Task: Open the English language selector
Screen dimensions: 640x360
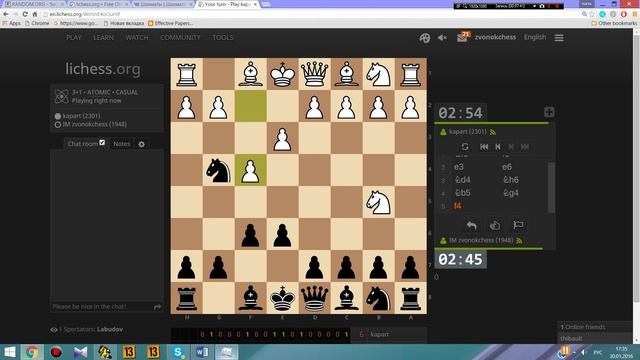Action: click(x=535, y=37)
